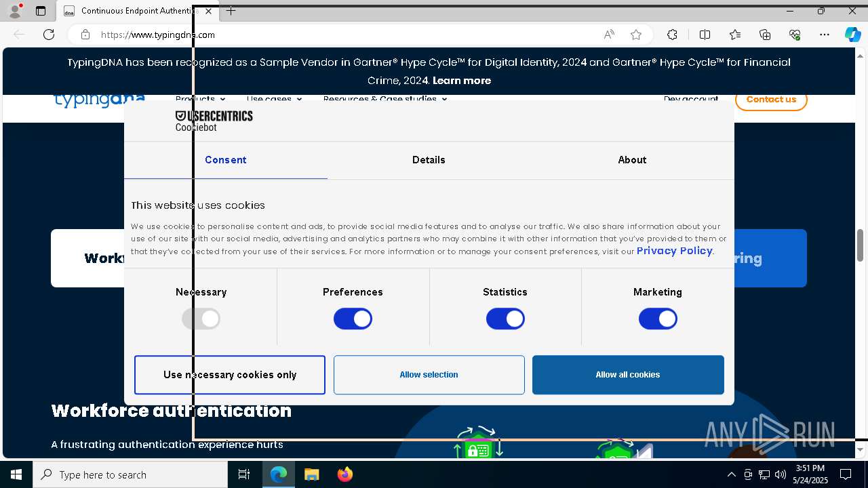
Task: Open browser Extensions icon
Action: (x=672, y=35)
